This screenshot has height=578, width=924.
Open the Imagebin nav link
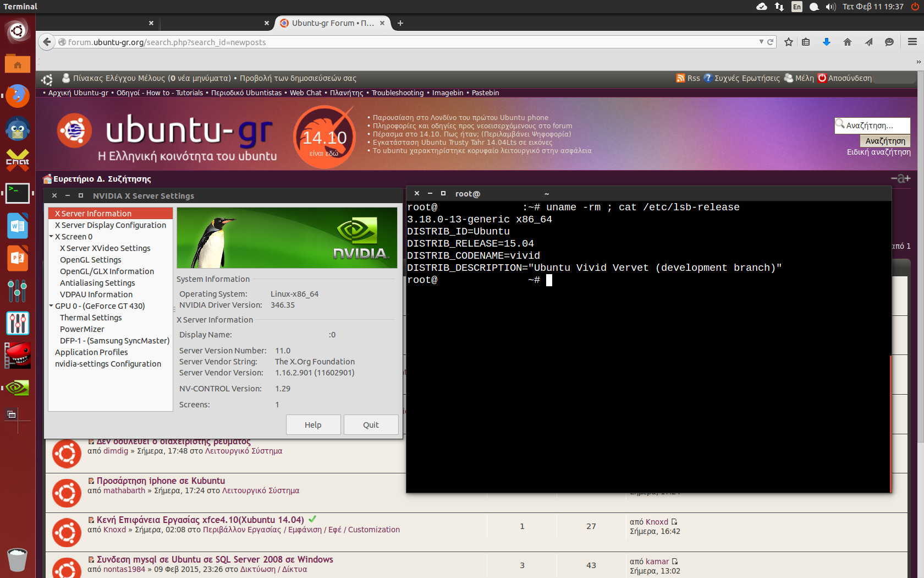click(x=448, y=93)
